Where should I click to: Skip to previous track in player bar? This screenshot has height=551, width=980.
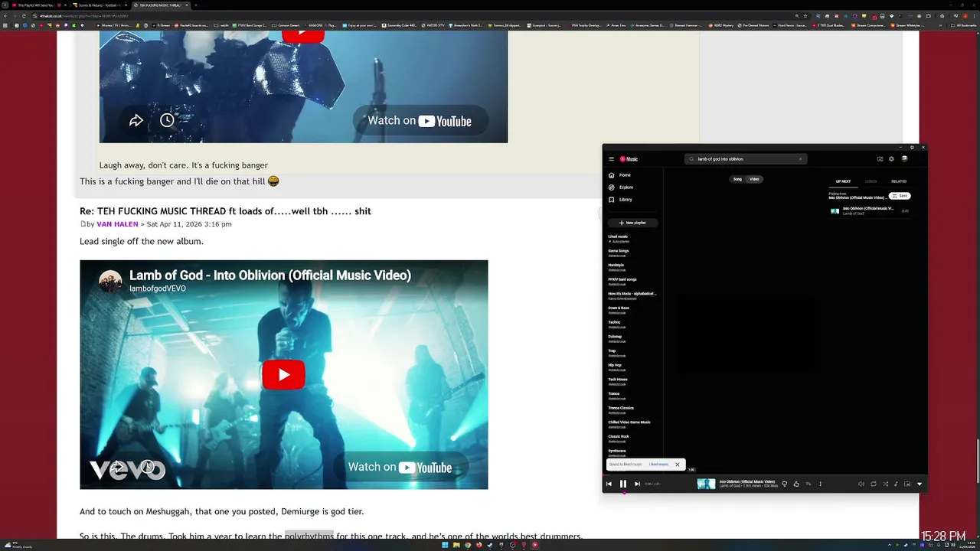[x=609, y=484]
